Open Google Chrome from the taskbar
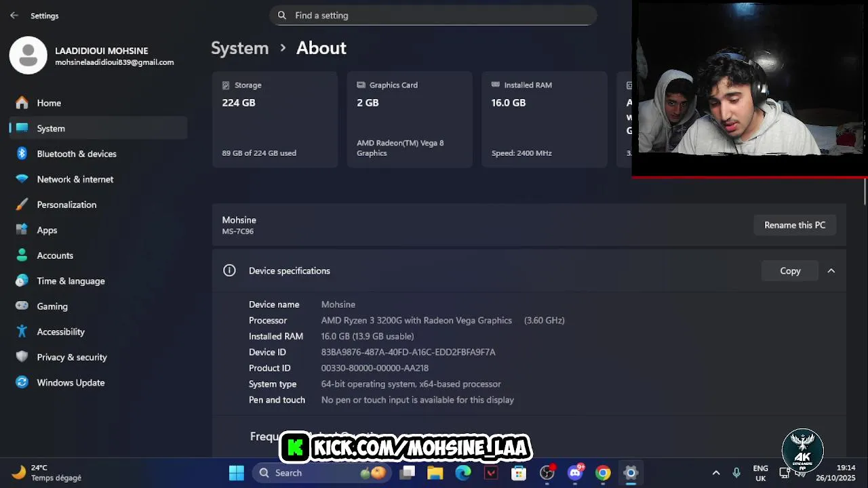 [603, 473]
